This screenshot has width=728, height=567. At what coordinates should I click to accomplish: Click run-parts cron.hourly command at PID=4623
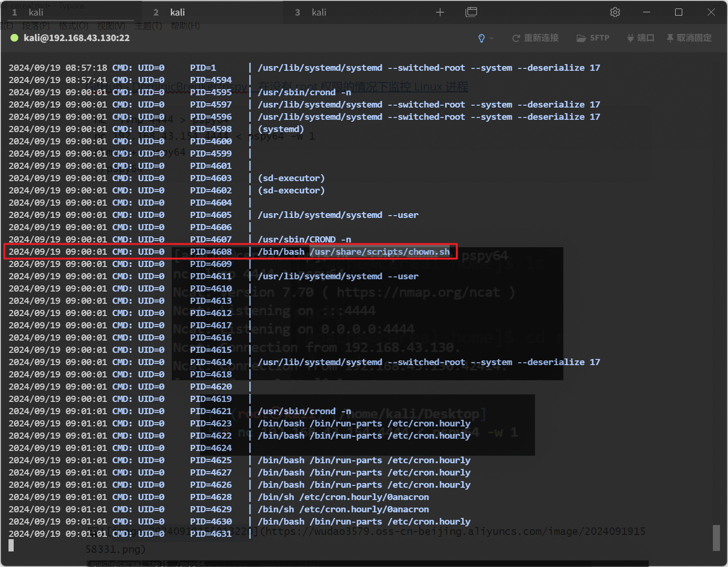point(364,424)
